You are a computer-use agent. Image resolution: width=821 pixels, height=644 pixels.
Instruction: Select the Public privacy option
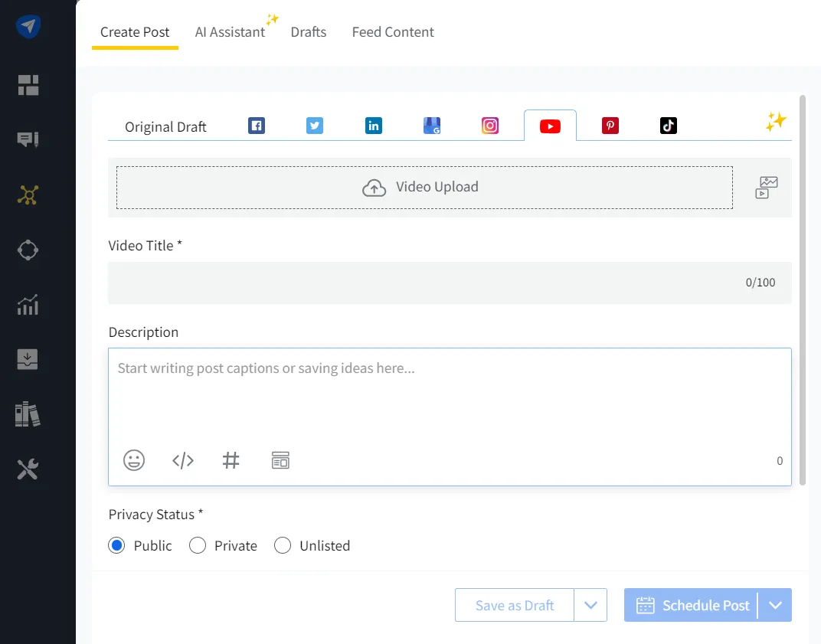click(116, 545)
